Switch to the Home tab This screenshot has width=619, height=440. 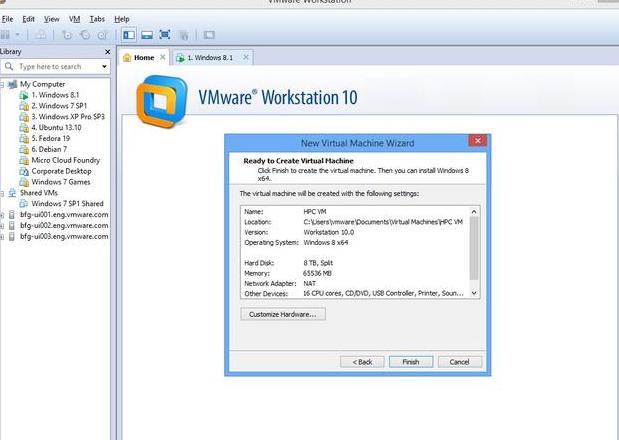tap(144, 58)
